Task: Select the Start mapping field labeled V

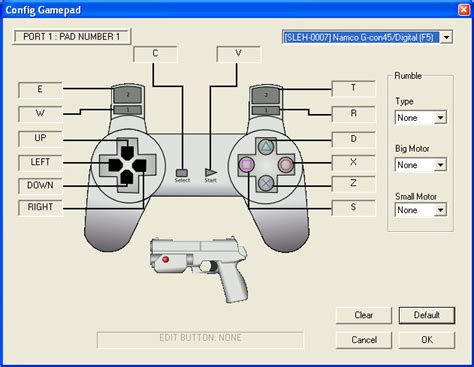Action: click(x=238, y=53)
